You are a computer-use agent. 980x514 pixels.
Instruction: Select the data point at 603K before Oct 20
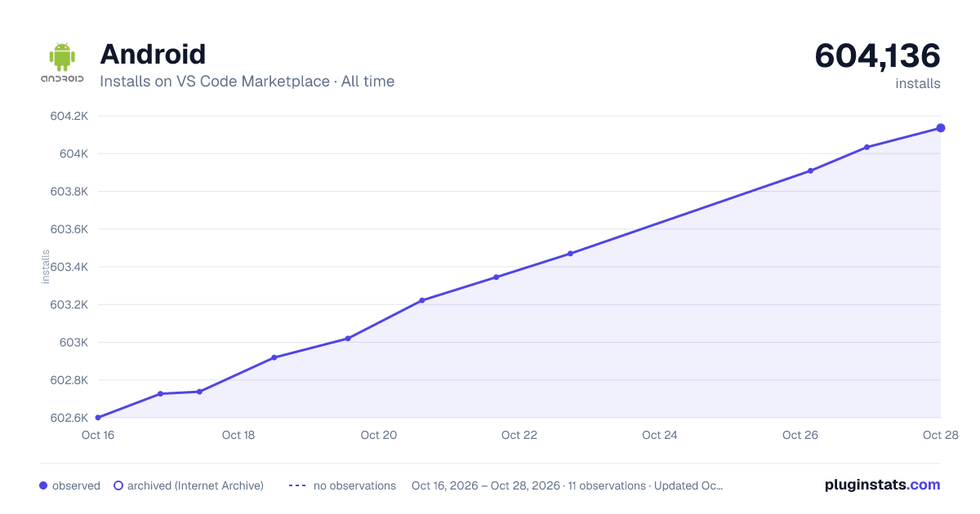[348, 339]
